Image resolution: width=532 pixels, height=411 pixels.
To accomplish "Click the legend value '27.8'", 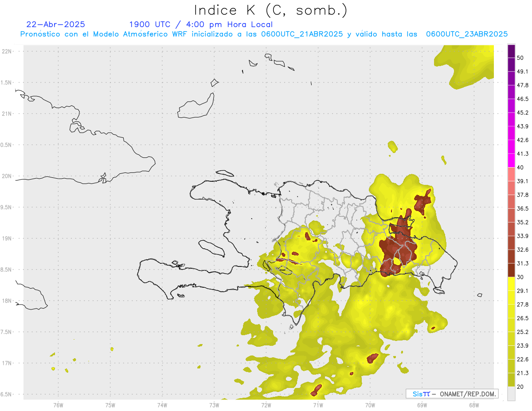I will click(x=523, y=305).
